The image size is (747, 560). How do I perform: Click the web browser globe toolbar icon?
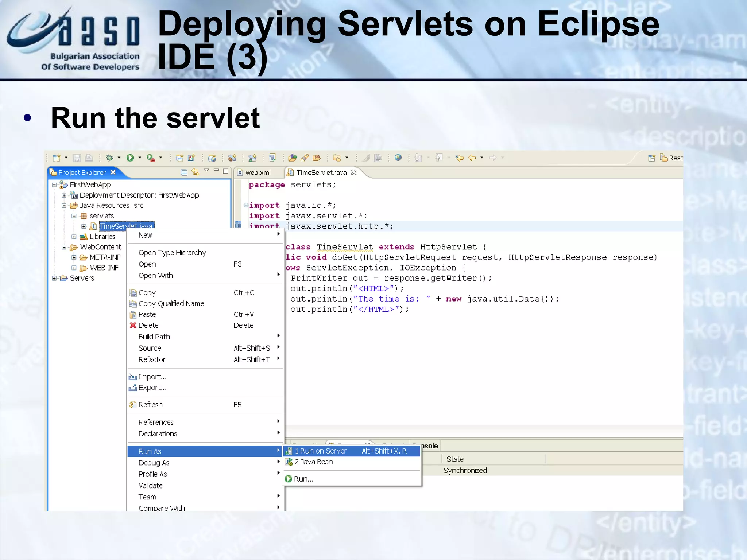tap(398, 157)
